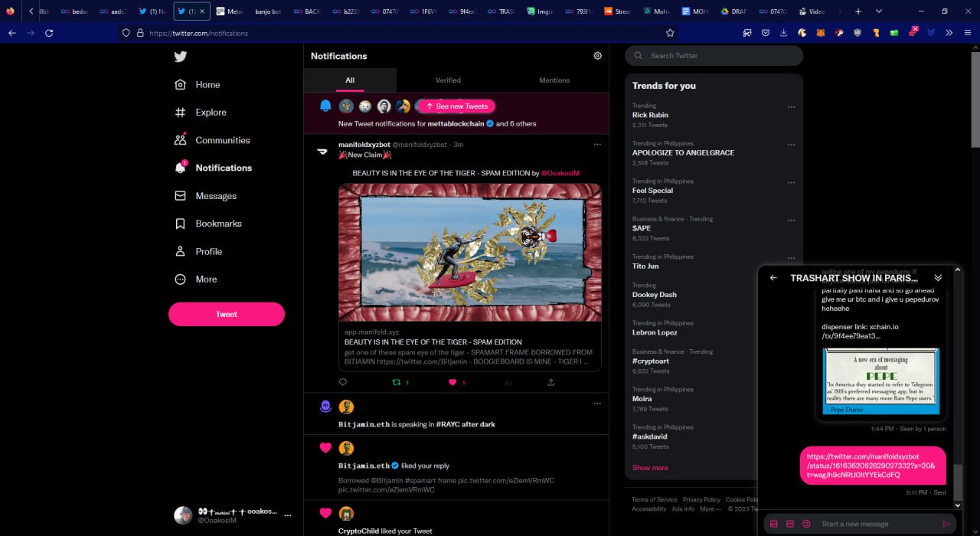Open the browser hamburger menu
Viewport: 980px width, 536px height.
click(x=969, y=33)
